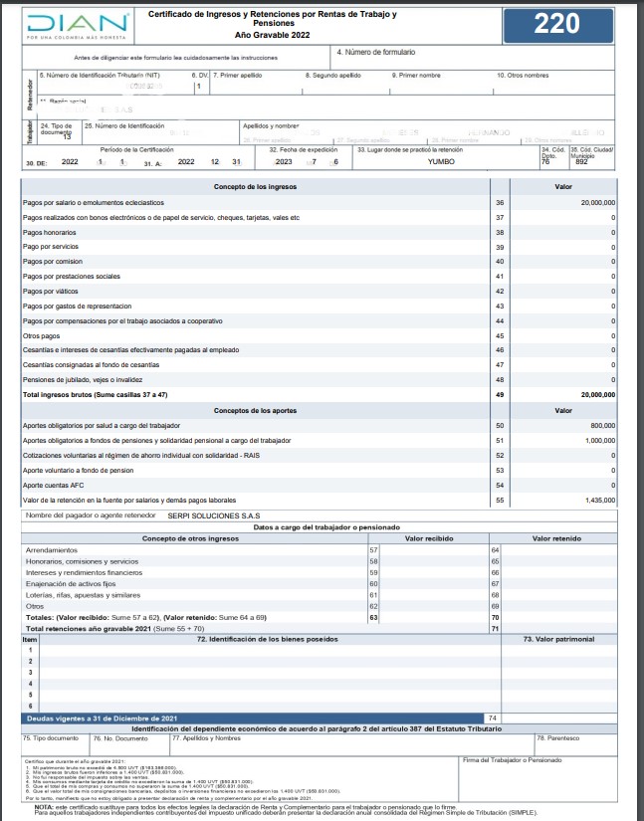Image resolution: width=644 pixels, height=821 pixels.
Task: Select value of Pagos por salario row 36
Action: click(x=563, y=203)
